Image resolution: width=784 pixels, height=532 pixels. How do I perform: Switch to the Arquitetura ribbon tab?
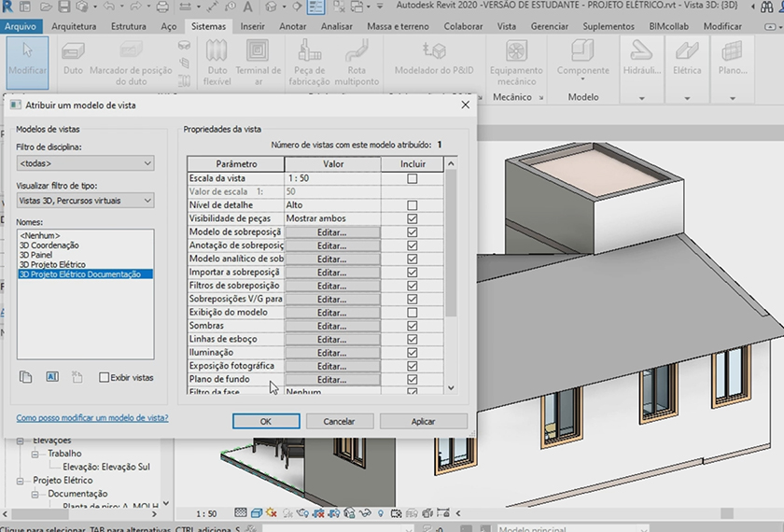tap(78, 26)
